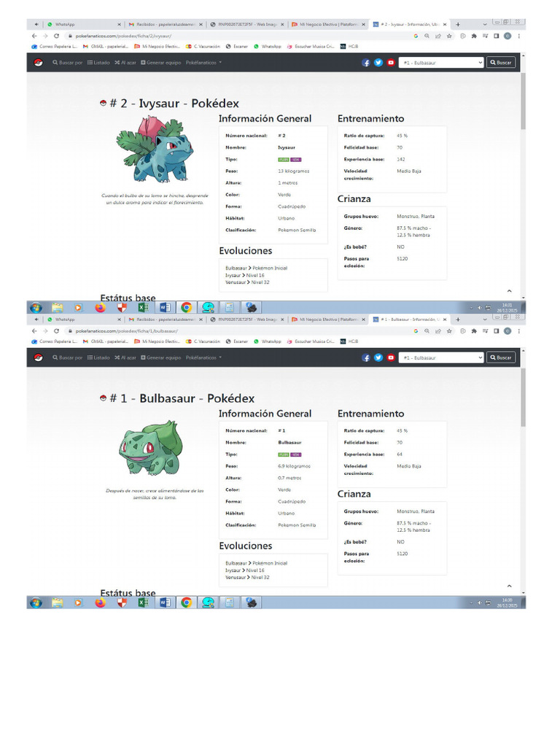Open tab search chevron in Ivysaur window

[485, 24]
